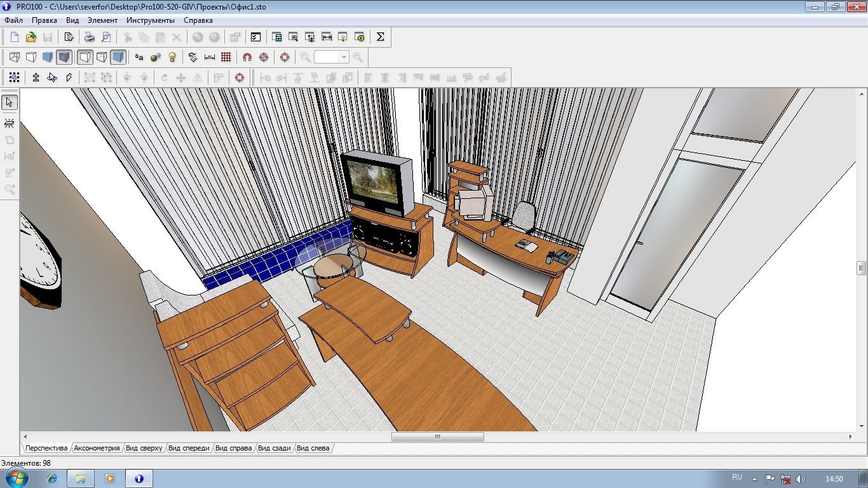
Task: Open the Вид menu
Action: [x=72, y=20]
